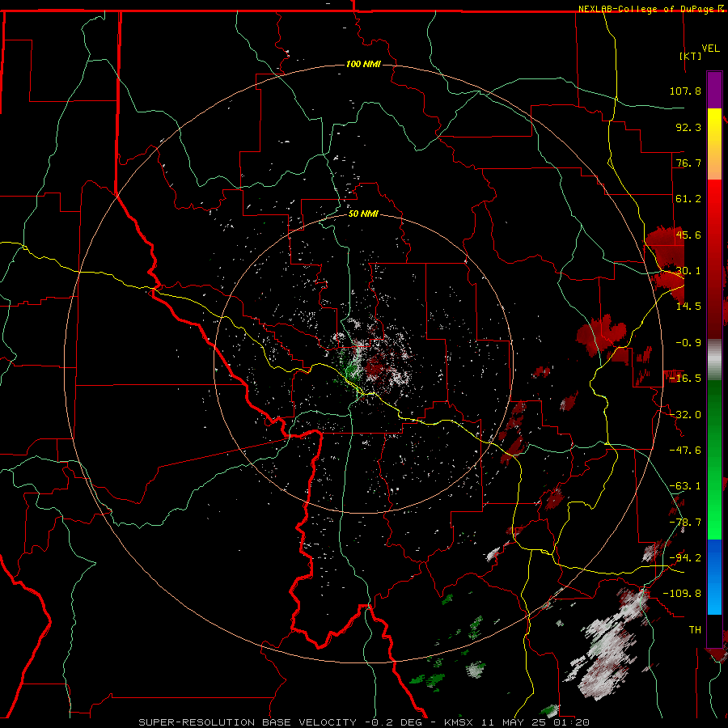Click the 100 NMI range ring label

pos(363,64)
